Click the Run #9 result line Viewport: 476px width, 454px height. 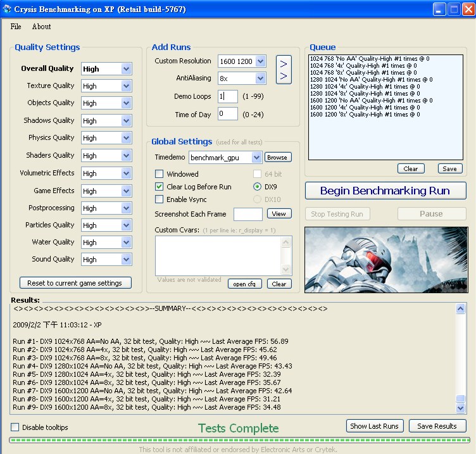147,407
